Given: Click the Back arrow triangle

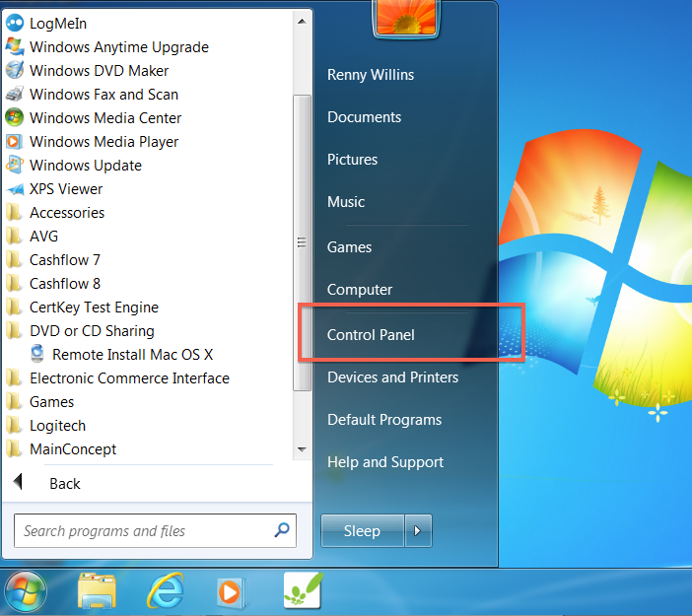Looking at the screenshot, I should (18, 481).
